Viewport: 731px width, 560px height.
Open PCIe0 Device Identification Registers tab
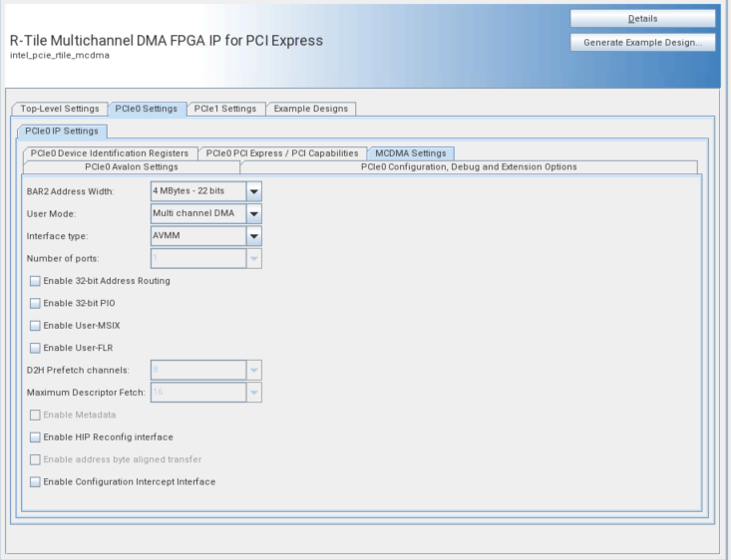(109, 153)
